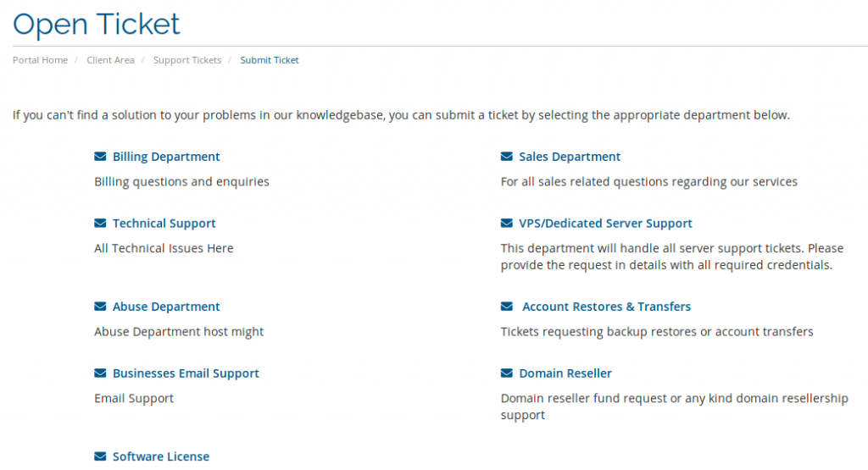Open the Sales Department ticket link
Screen dimensions: 868x470
[x=570, y=157]
